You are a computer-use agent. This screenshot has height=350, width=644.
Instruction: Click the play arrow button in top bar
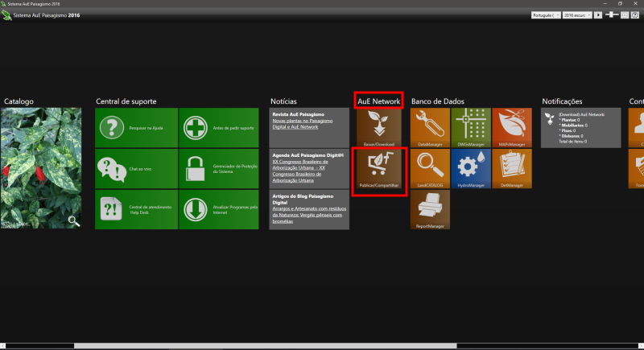[x=598, y=15]
